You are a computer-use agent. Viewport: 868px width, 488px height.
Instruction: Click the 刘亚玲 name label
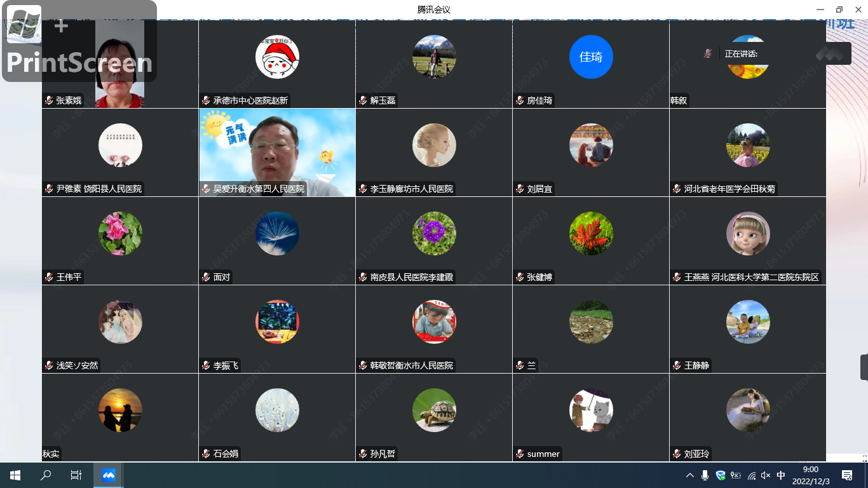pos(696,454)
